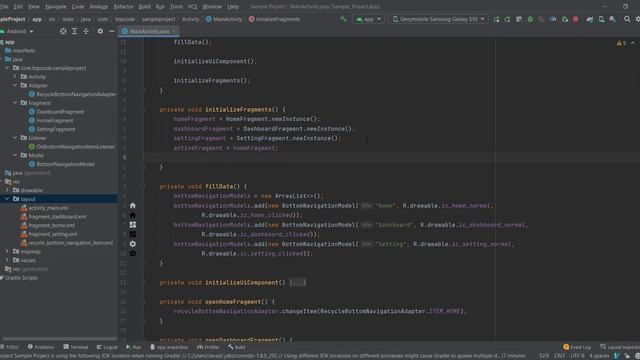Open the View menu
This screenshot has width=640, height=360.
pos(34,7)
